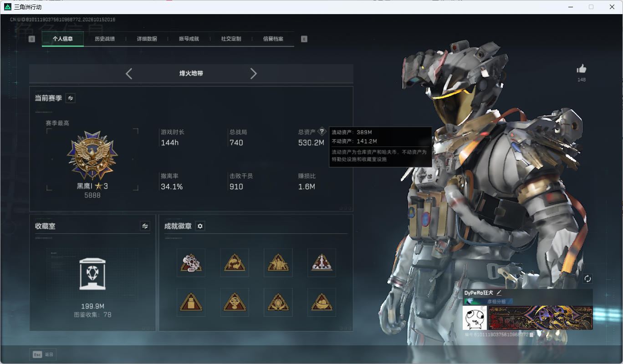Click the 击败干员 value 910
Screen dimensions: 623x364
coord(236,187)
